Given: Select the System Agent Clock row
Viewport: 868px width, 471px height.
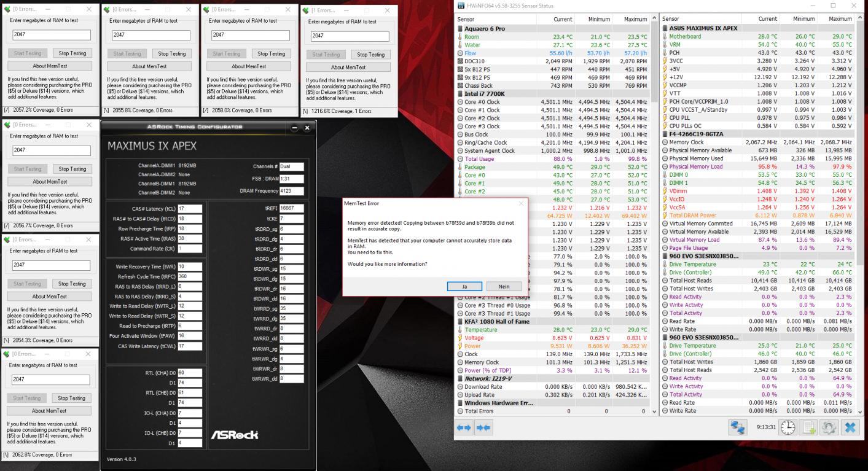Looking at the screenshot, I should pos(553,150).
